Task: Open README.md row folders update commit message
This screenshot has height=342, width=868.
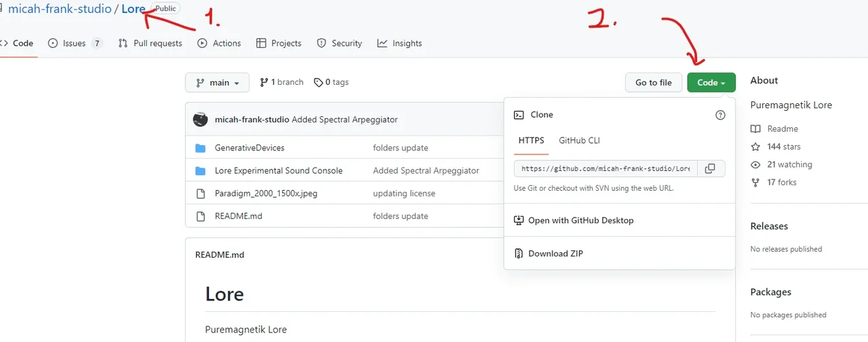Action: pos(401,215)
